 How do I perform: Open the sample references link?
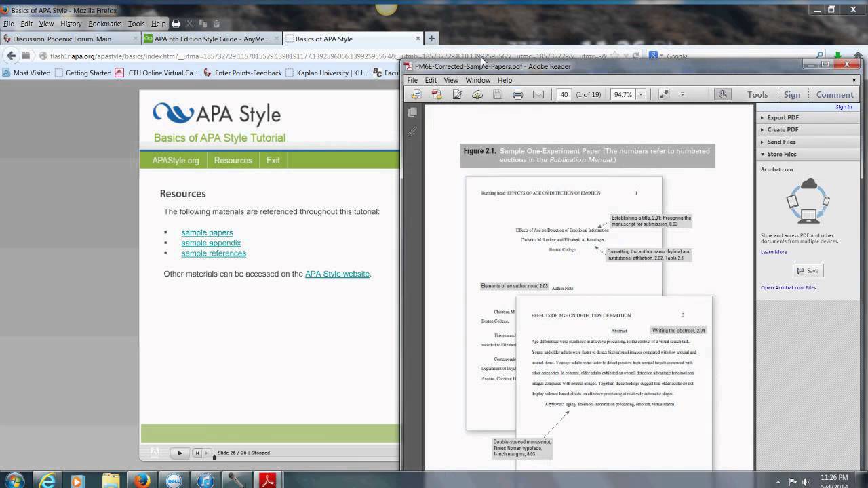point(214,253)
